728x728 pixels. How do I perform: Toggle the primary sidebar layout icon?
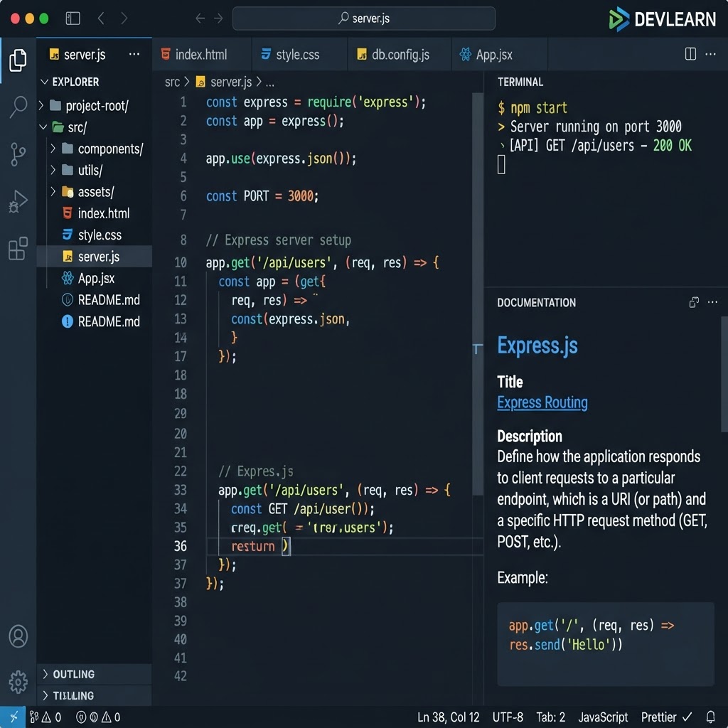pos(73,18)
